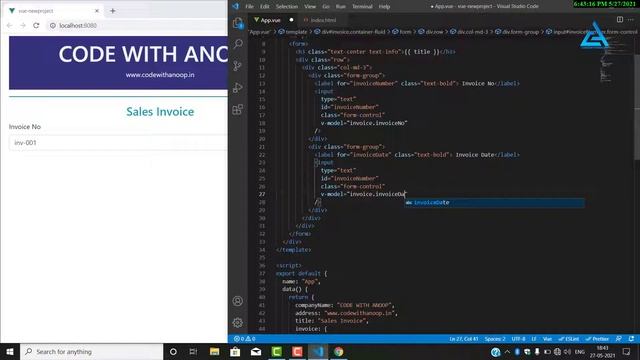
Task: Select the vue-newproject browser tab
Action: [x=53, y=11]
